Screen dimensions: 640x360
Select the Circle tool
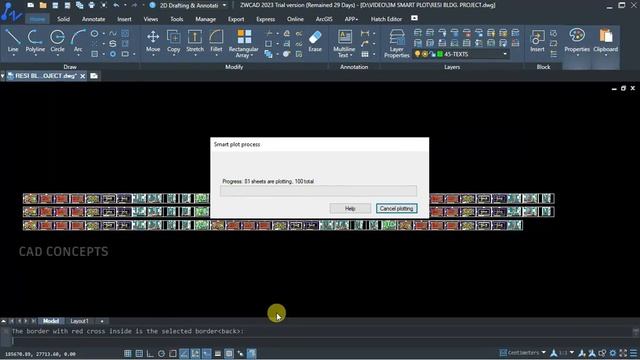[x=57, y=40]
